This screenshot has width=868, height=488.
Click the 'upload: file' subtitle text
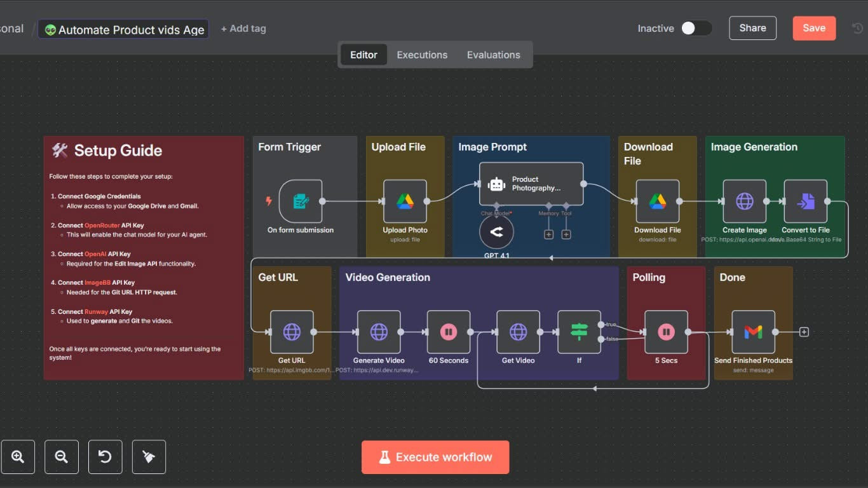405,240
